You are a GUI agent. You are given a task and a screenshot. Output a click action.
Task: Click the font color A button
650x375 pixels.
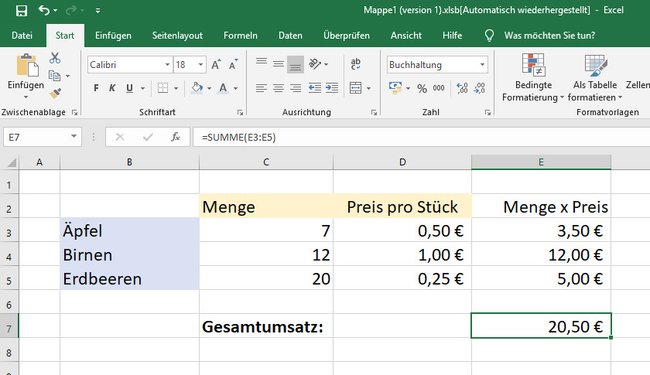tap(223, 88)
